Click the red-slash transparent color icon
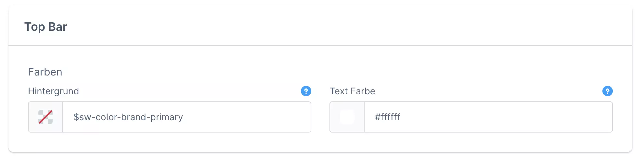The width and height of the screenshot is (644, 162). [45, 117]
